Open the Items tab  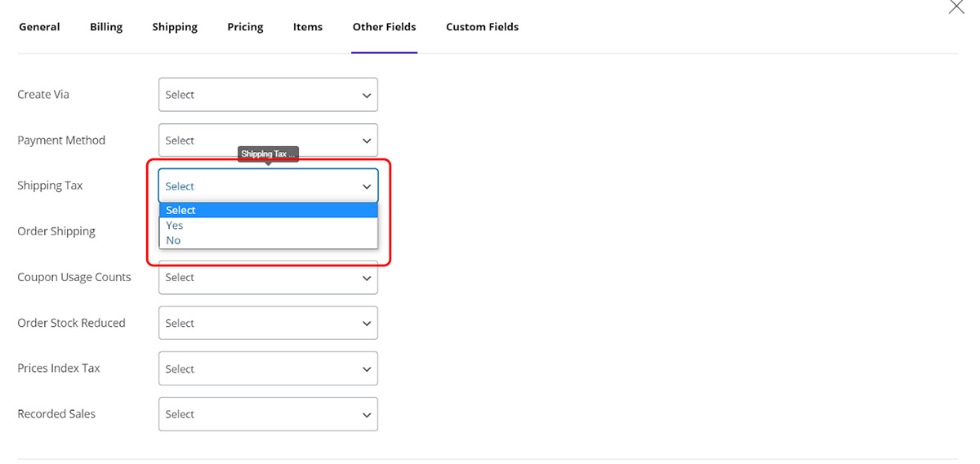pyautogui.click(x=308, y=27)
